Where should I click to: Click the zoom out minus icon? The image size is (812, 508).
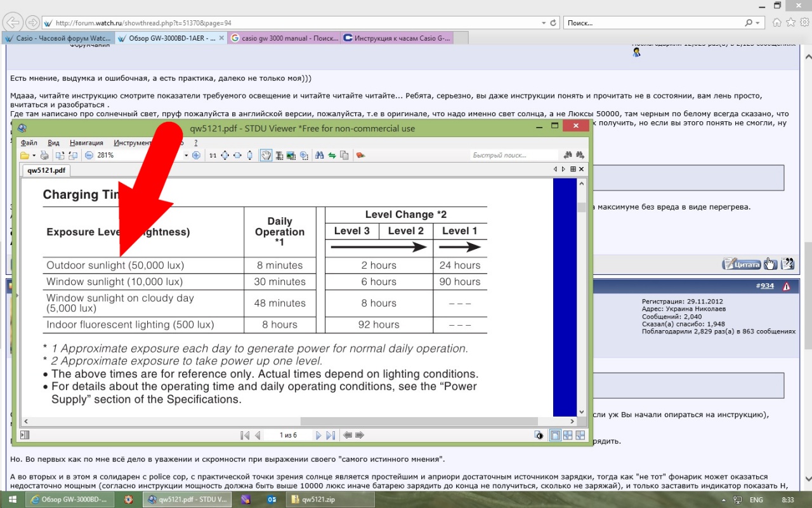pos(89,155)
